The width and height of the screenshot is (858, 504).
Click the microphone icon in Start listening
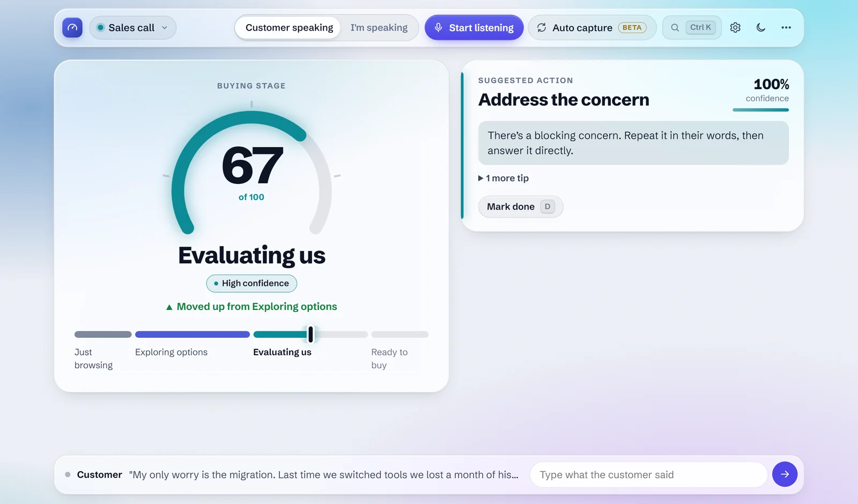tap(438, 27)
